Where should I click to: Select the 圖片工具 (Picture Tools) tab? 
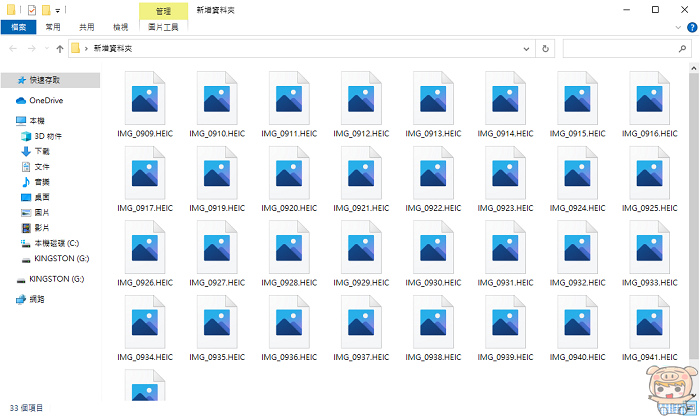pyautogui.click(x=163, y=27)
